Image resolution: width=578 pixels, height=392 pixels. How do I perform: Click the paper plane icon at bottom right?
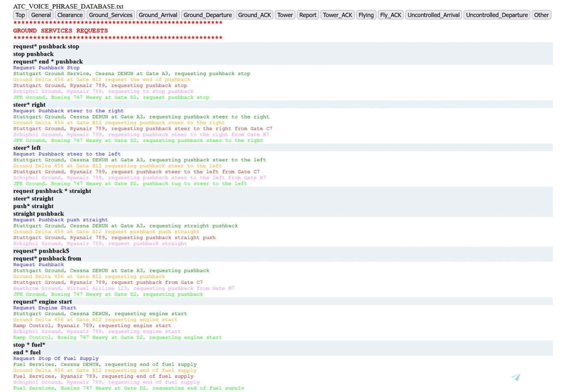[515, 377]
